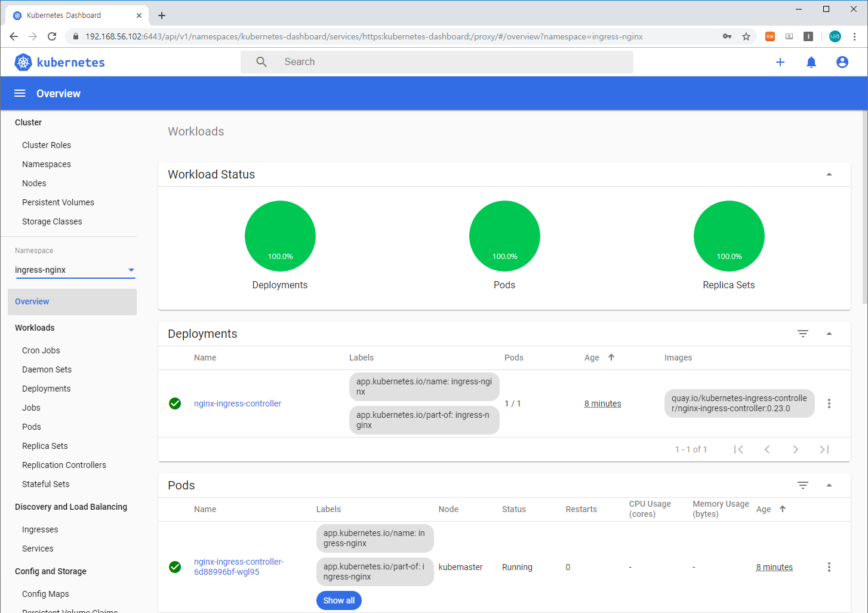Open the notifications bell
The height and width of the screenshot is (613, 868).
pyautogui.click(x=811, y=62)
